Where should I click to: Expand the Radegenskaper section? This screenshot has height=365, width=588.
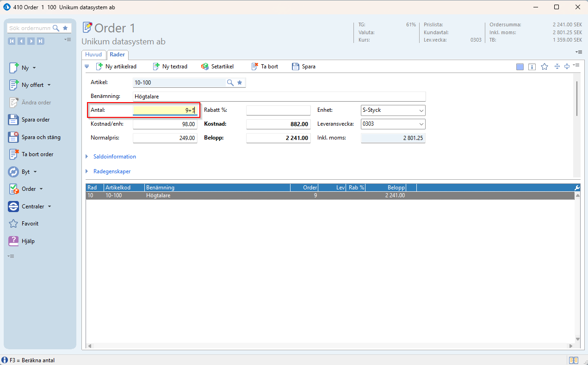point(111,171)
